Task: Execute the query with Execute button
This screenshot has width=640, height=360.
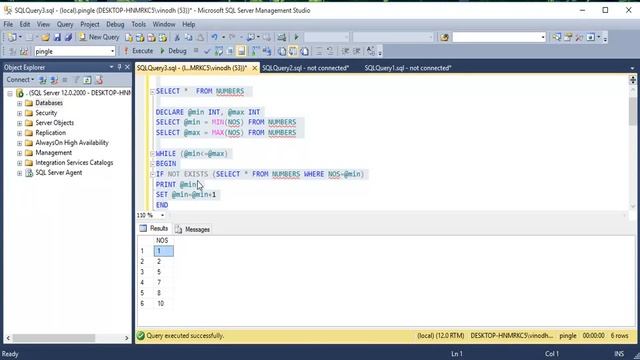Action: pos(138,51)
